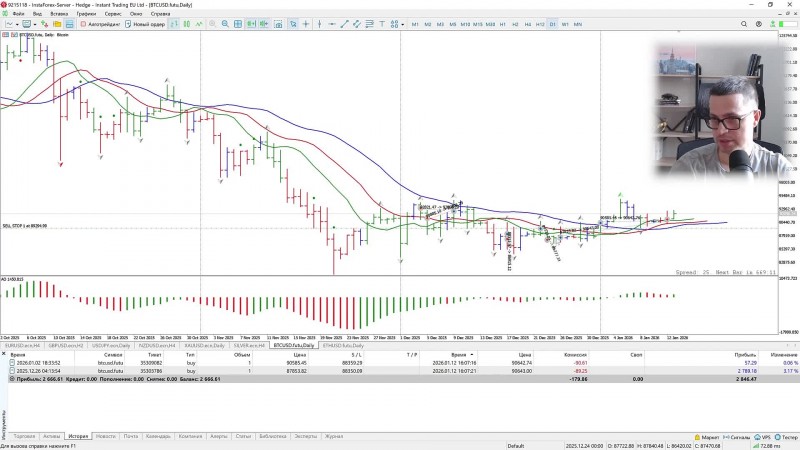Image resolution: width=800 pixels, height=450 pixels.
Task: Click the zoom in magnifier
Action: tap(212, 24)
